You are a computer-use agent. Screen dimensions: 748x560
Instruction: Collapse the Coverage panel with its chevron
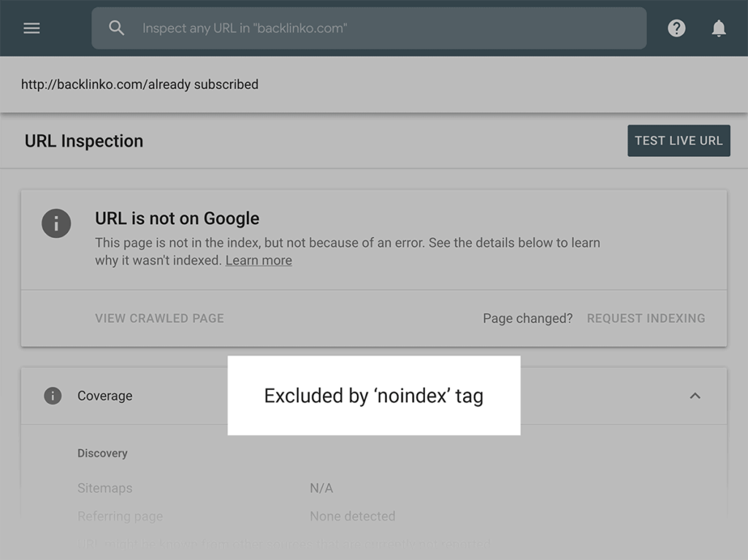(695, 396)
